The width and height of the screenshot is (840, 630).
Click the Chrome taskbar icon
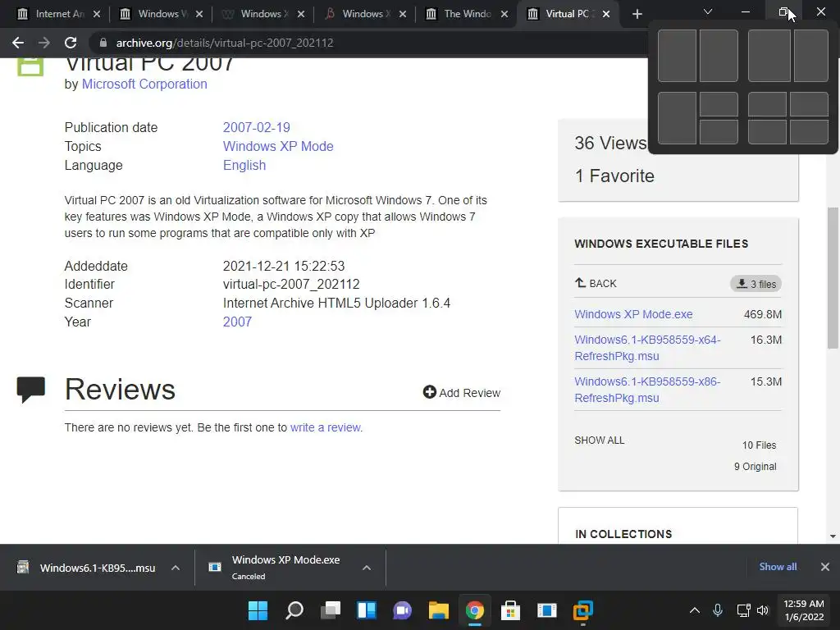click(475, 610)
